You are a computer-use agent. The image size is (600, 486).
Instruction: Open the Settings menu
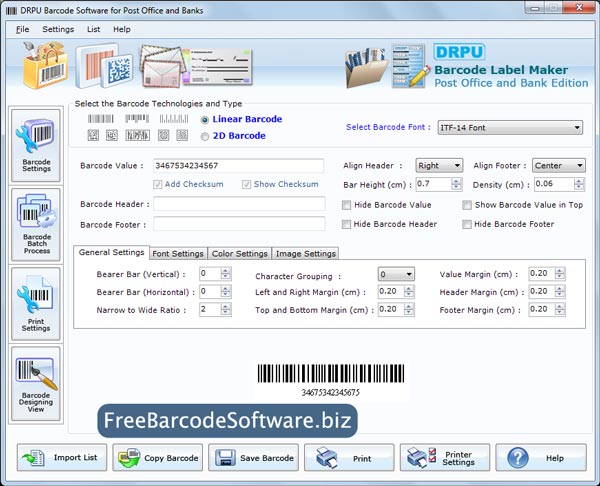[58, 29]
